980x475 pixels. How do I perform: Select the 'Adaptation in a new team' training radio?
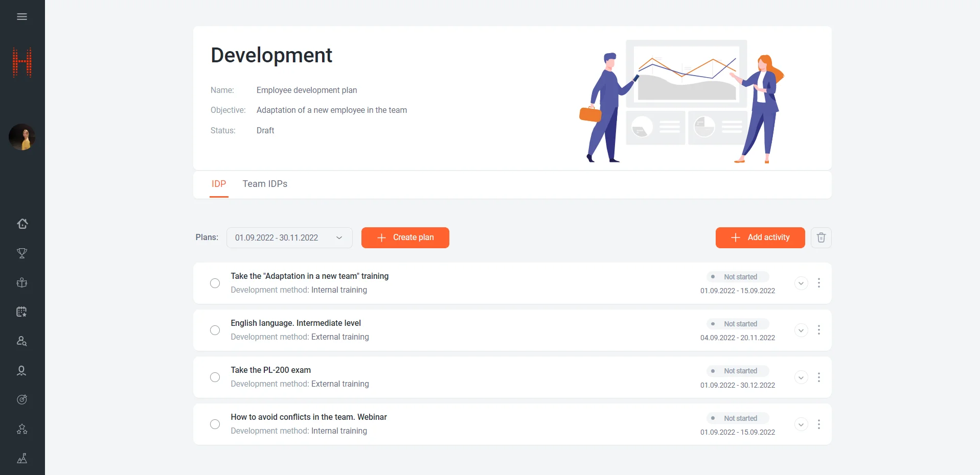[x=215, y=283]
